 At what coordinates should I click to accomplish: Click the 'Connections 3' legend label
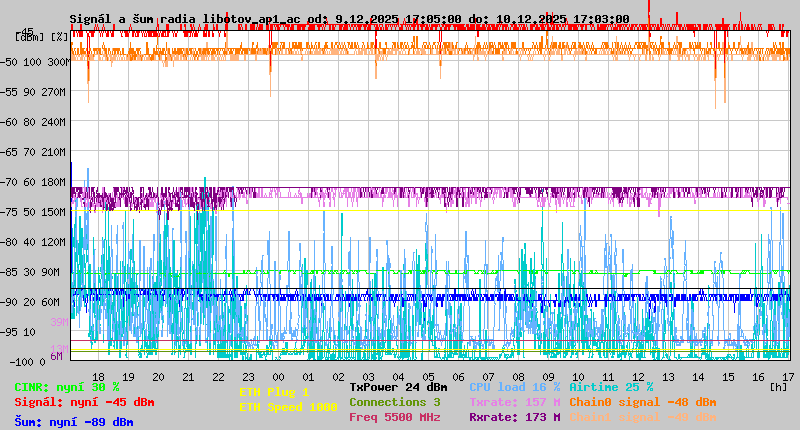click(x=394, y=402)
